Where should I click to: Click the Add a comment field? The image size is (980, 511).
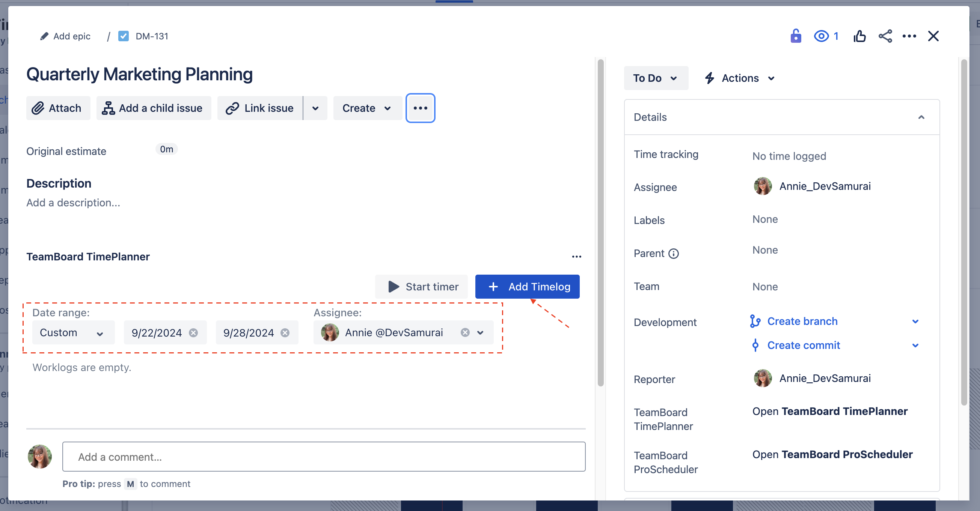[x=323, y=456]
